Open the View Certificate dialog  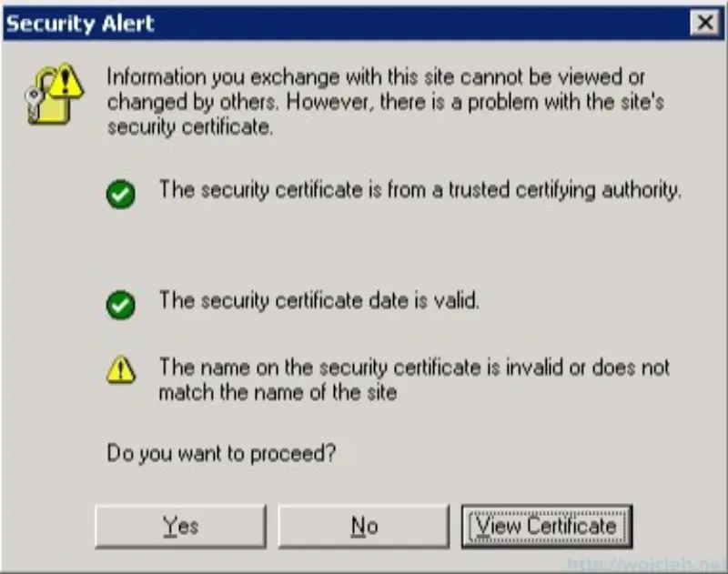pos(546,526)
